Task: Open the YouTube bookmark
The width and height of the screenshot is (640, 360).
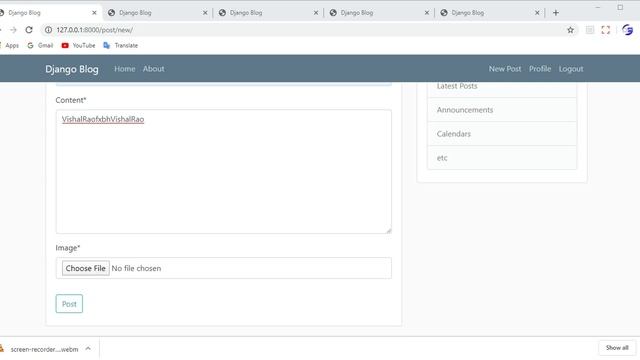Action: [x=78, y=45]
